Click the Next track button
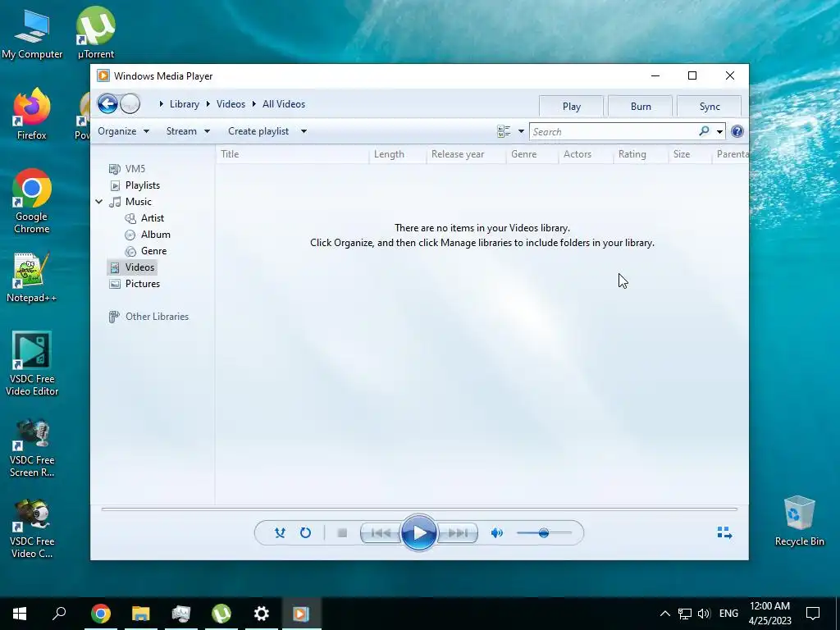Viewport: 840px width, 630px height. (457, 533)
